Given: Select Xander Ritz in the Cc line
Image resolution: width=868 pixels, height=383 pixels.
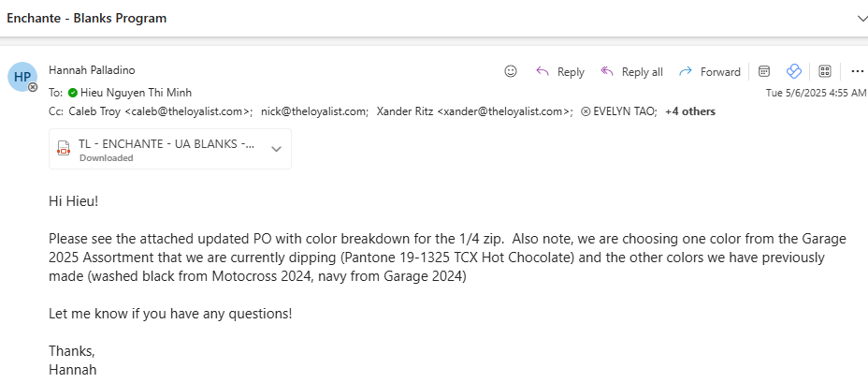Looking at the screenshot, I should tap(474, 111).
